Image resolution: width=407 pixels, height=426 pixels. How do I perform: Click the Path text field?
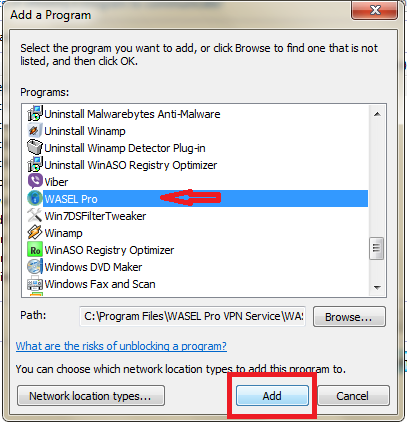[192, 316]
